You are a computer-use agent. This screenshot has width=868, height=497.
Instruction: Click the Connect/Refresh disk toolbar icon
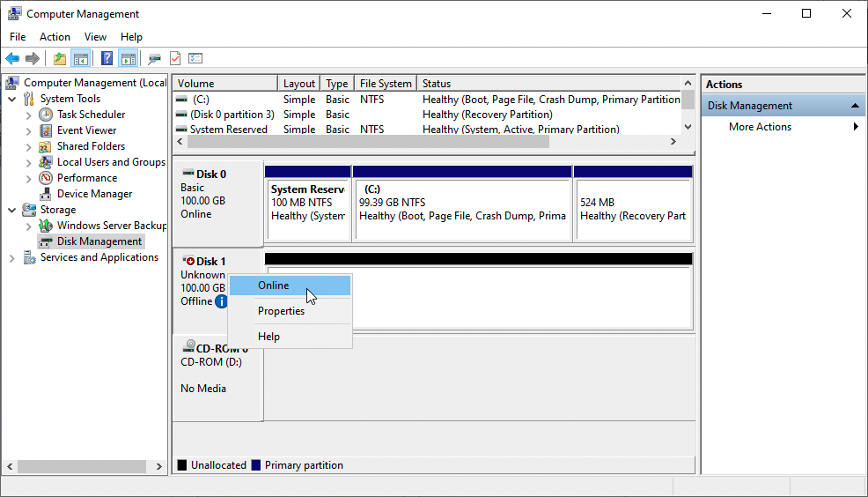coord(154,58)
